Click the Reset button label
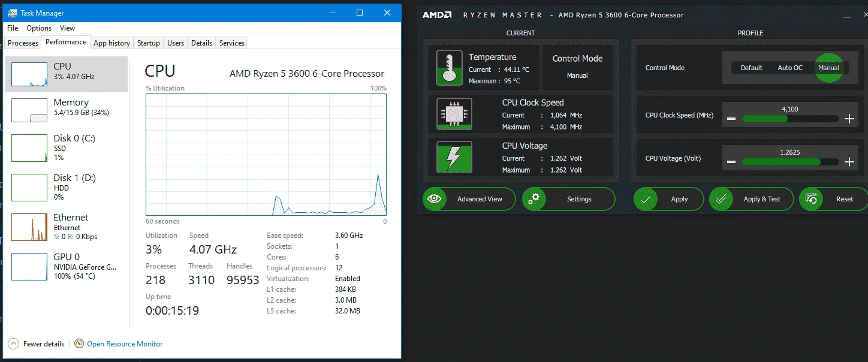Image resolution: width=868 pixels, height=362 pixels. [x=845, y=199]
